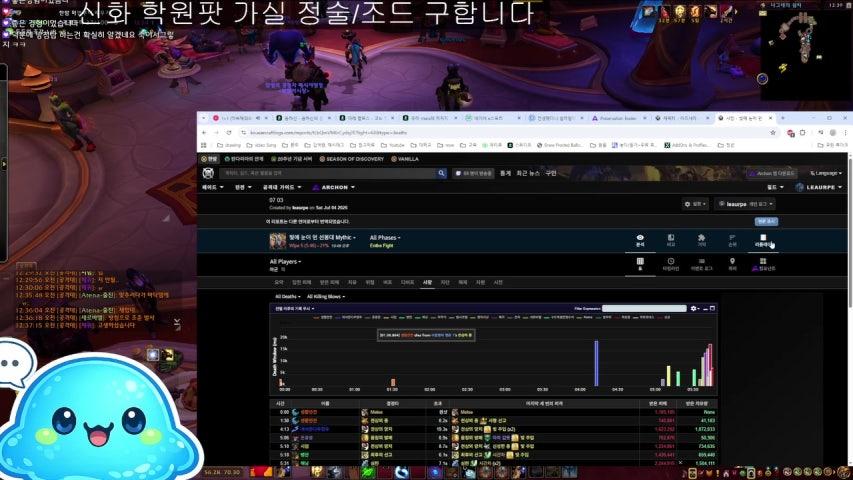Open the Language dropdown
This screenshot has height=480, width=853.
tap(825, 173)
